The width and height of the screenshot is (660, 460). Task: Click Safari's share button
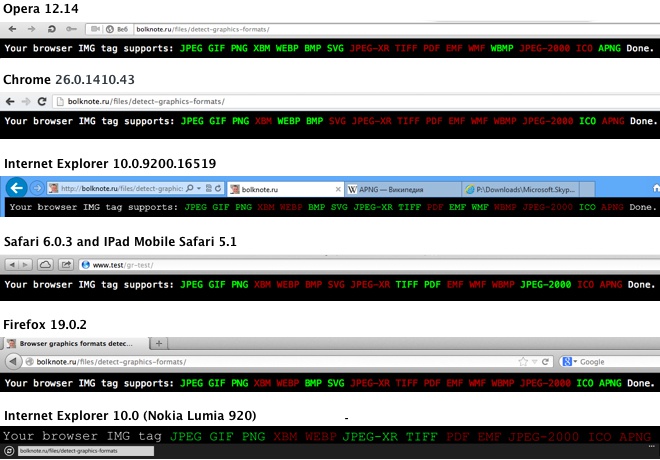tap(66, 265)
